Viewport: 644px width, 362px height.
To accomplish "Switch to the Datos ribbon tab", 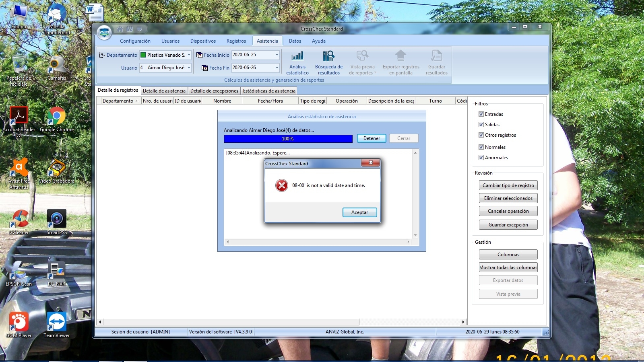I will [295, 41].
